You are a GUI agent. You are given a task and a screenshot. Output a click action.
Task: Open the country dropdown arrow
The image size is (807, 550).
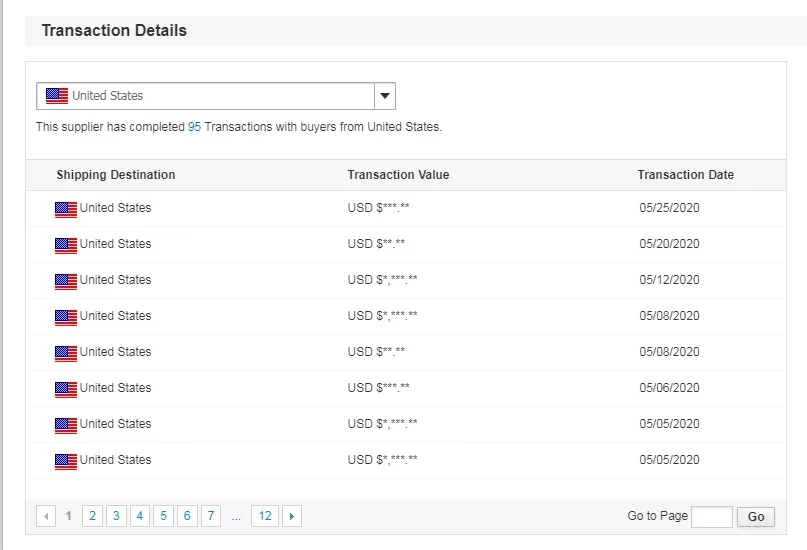(x=385, y=96)
